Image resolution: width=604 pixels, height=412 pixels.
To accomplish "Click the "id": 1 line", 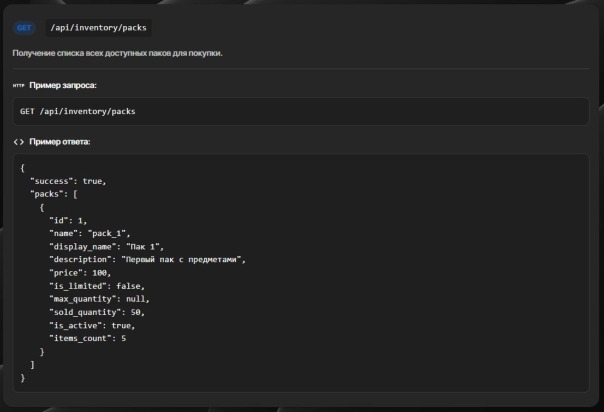I will click(x=68, y=220).
